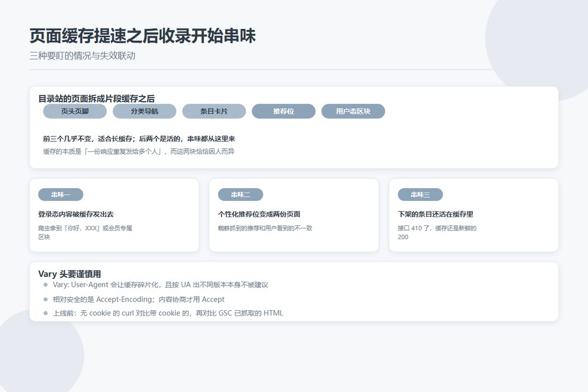Click the 串味三 badge
The width and height of the screenshot is (588, 392).
point(420,194)
